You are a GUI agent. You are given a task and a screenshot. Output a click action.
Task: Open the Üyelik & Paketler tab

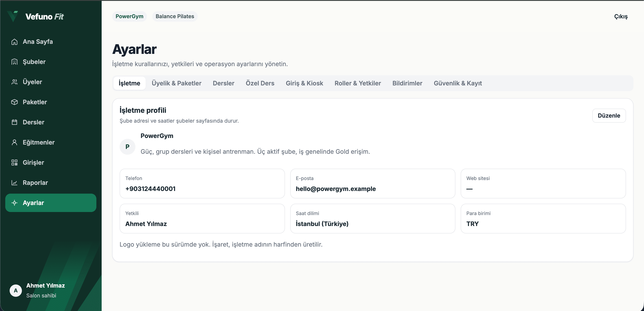pos(177,83)
